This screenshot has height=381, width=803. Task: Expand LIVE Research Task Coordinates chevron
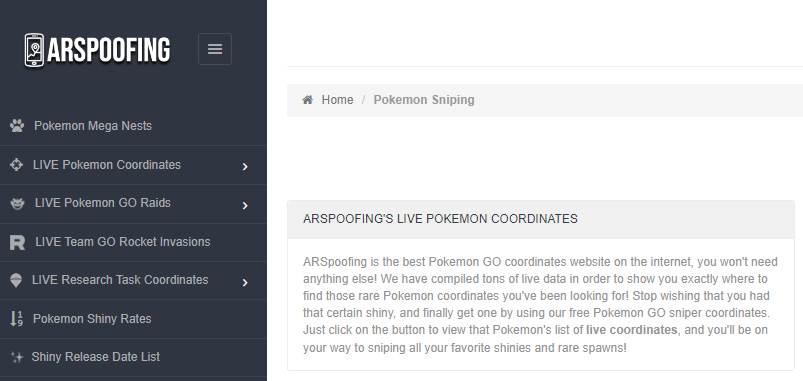(245, 282)
